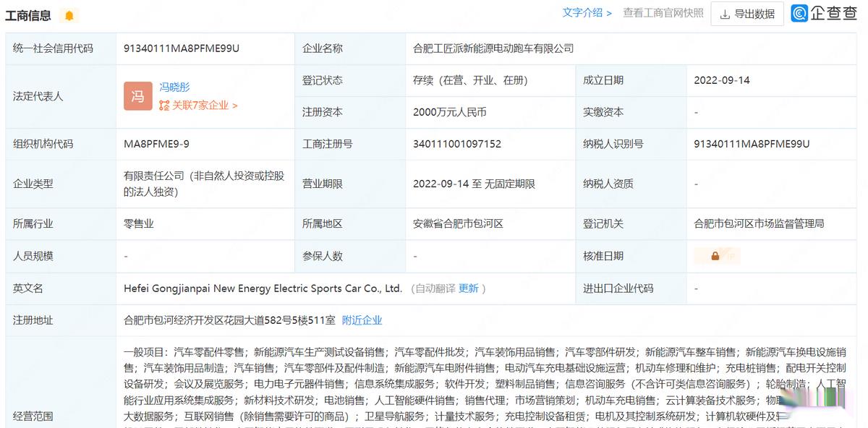The width and height of the screenshot is (868, 428).
Task: Select business term 2022-09-14 至 无固定期限
Action: (x=475, y=184)
